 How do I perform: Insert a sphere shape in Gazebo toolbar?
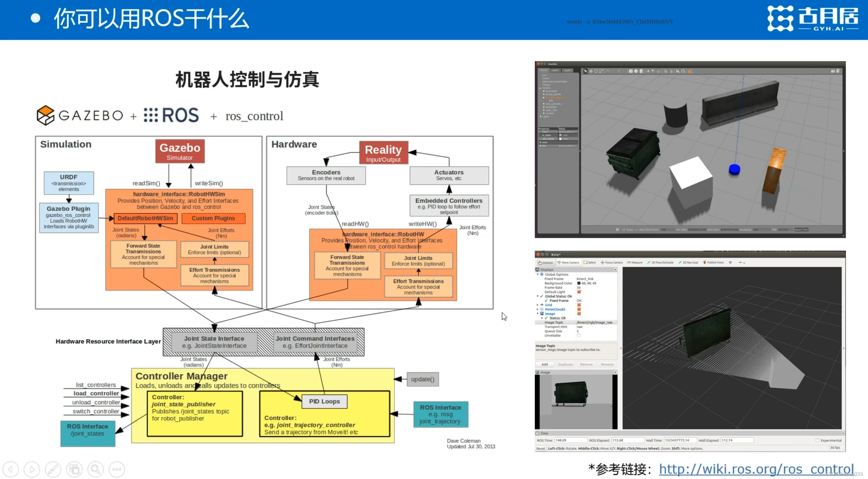[x=636, y=71]
